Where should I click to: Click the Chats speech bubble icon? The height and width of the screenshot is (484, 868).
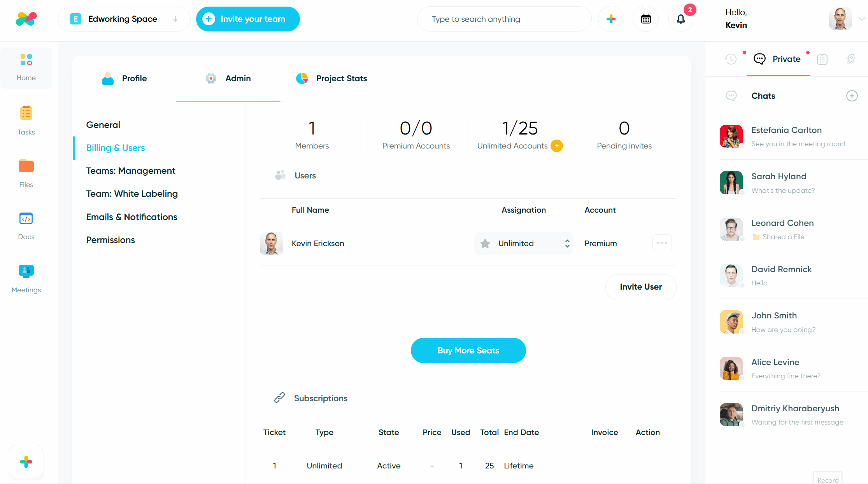pos(731,96)
